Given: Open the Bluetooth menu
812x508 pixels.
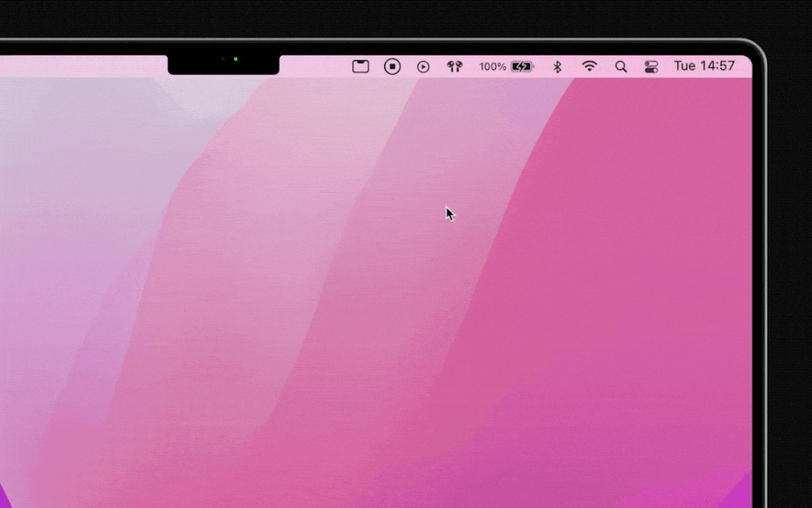Looking at the screenshot, I should tap(557, 67).
